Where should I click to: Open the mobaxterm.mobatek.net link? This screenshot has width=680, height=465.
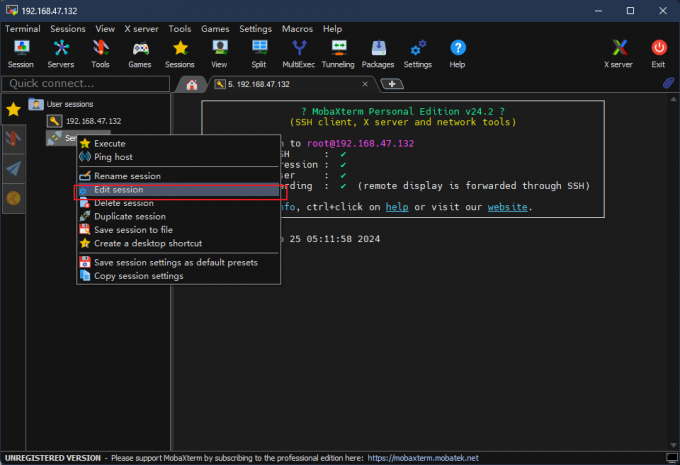point(423,458)
